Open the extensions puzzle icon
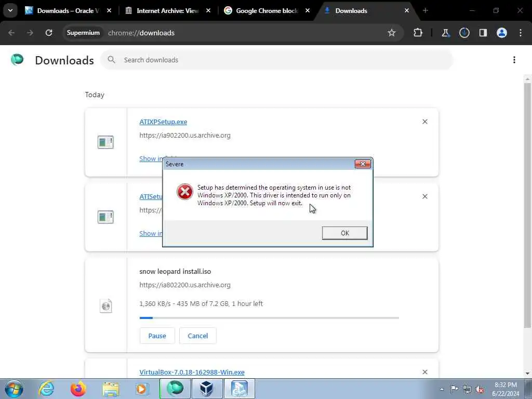 tap(418, 33)
